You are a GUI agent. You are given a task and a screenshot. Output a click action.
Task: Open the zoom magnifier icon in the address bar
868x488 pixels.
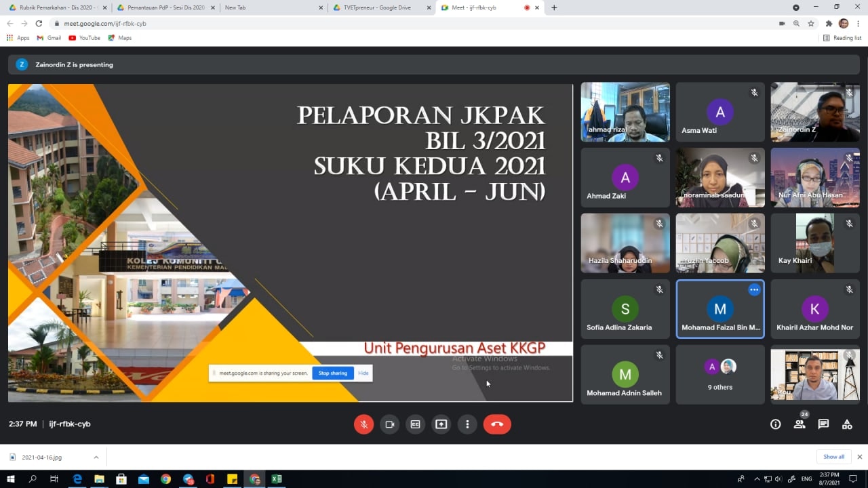(796, 23)
